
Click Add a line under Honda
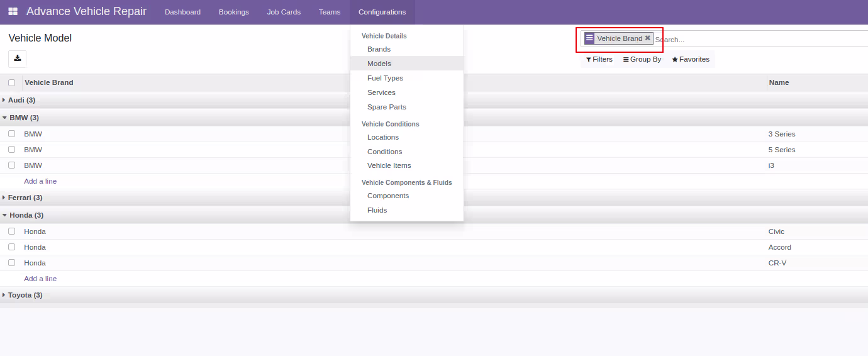point(40,279)
